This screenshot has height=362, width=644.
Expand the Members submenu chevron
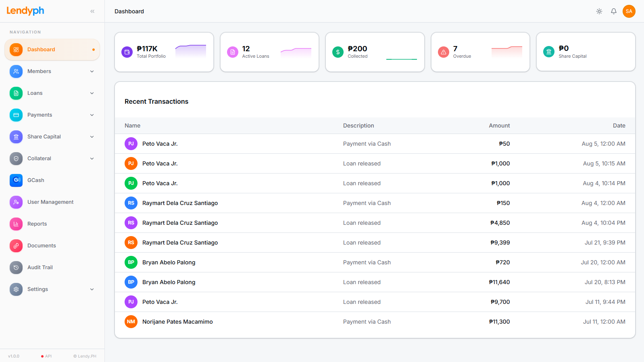(92, 71)
